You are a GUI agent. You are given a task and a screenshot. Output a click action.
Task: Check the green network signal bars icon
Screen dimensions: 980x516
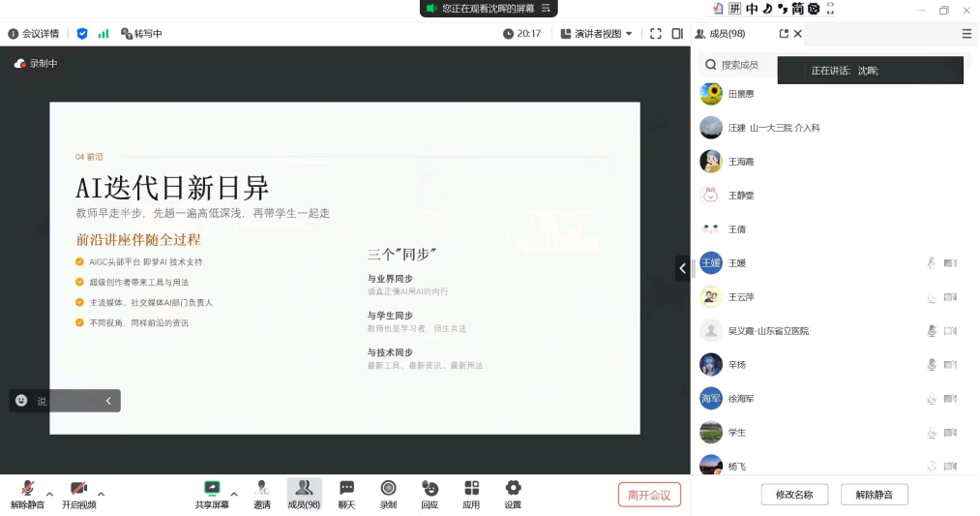(104, 34)
